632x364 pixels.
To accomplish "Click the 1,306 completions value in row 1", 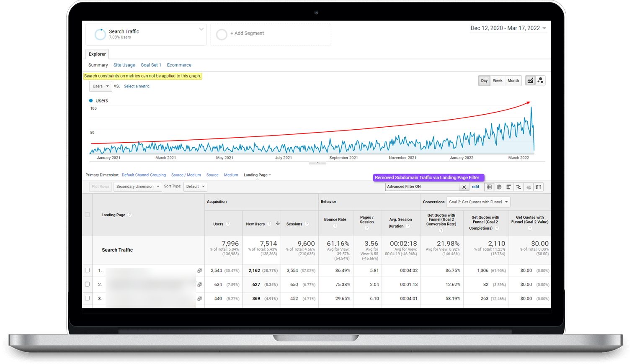I will pos(482,271).
